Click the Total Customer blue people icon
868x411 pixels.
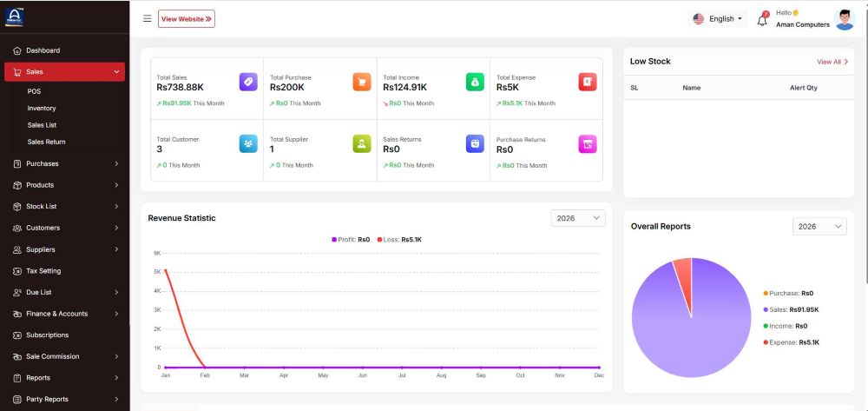(248, 143)
